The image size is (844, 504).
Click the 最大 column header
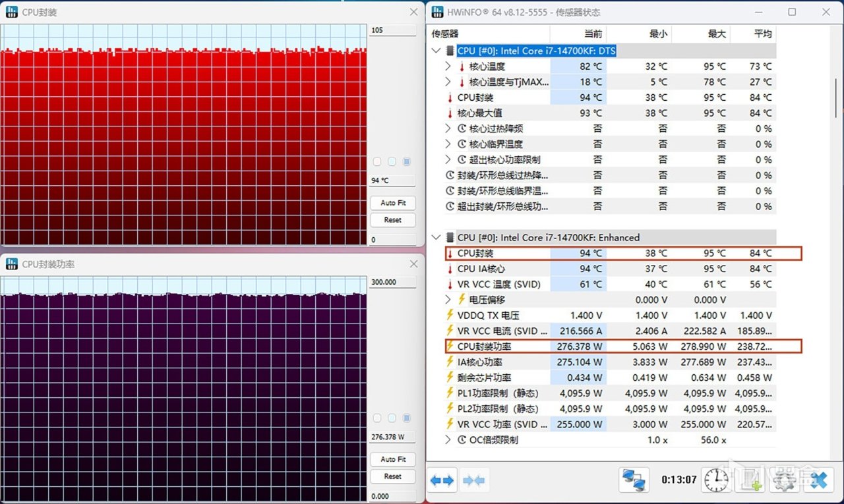(x=717, y=34)
